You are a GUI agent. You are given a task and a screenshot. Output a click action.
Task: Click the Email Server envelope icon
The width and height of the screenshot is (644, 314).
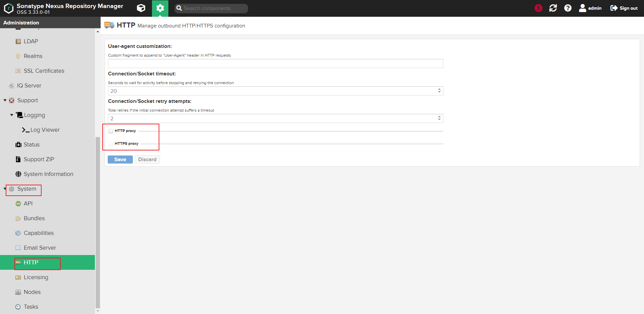pyautogui.click(x=18, y=248)
